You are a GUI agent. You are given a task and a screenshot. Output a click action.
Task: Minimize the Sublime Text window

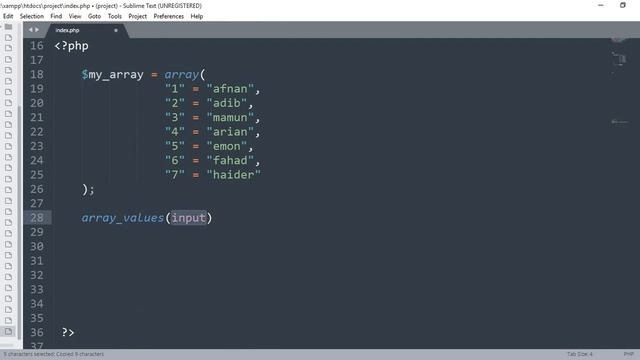point(601,5)
